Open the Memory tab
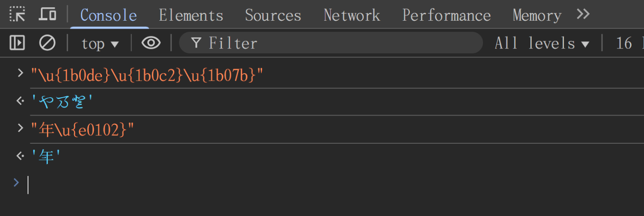644x216 pixels. click(x=537, y=15)
